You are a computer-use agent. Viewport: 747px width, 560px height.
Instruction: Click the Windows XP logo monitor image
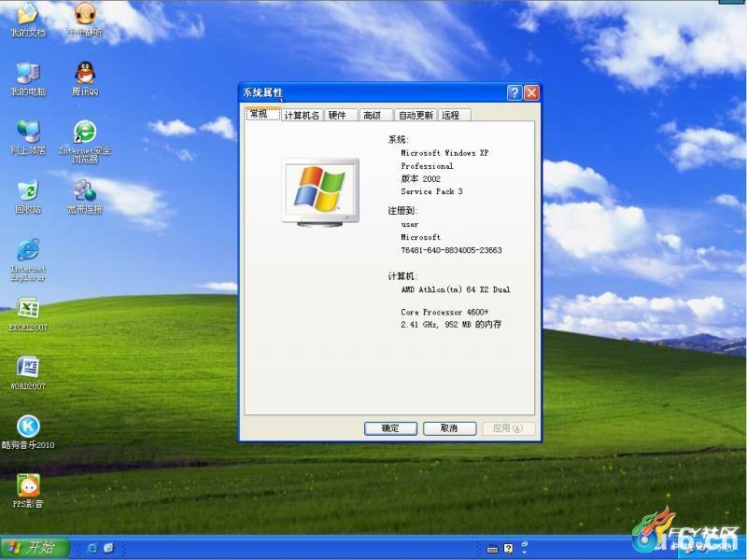(x=320, y=192)
